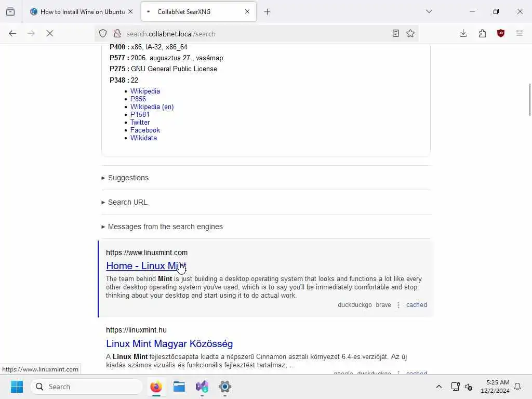The width and height of the screenshot is (532, 399).
Task: Click the GNU General Public License text
Action: coord(174,69)
